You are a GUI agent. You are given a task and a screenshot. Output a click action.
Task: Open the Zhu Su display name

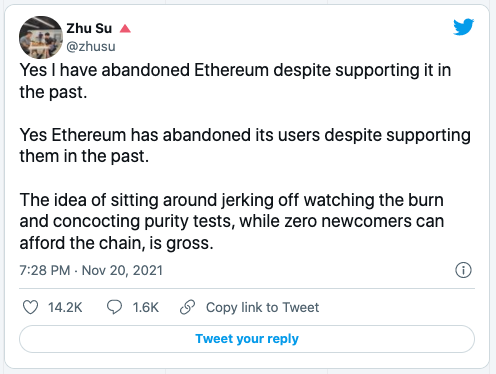89,28
